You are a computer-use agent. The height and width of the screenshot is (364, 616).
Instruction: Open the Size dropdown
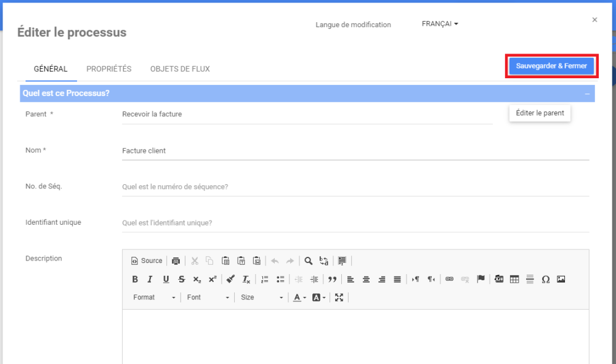pos(262,297)
